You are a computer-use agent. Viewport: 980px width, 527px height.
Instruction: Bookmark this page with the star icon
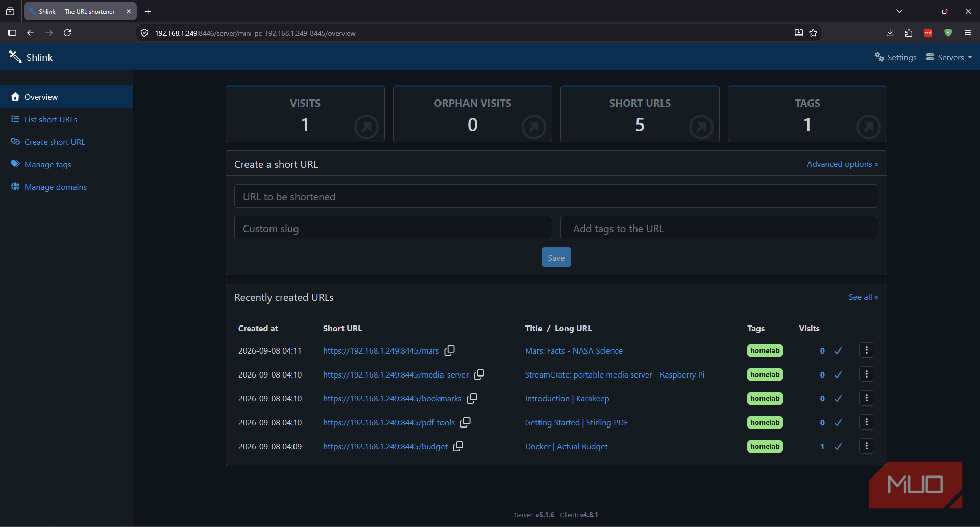pos(813,33)
